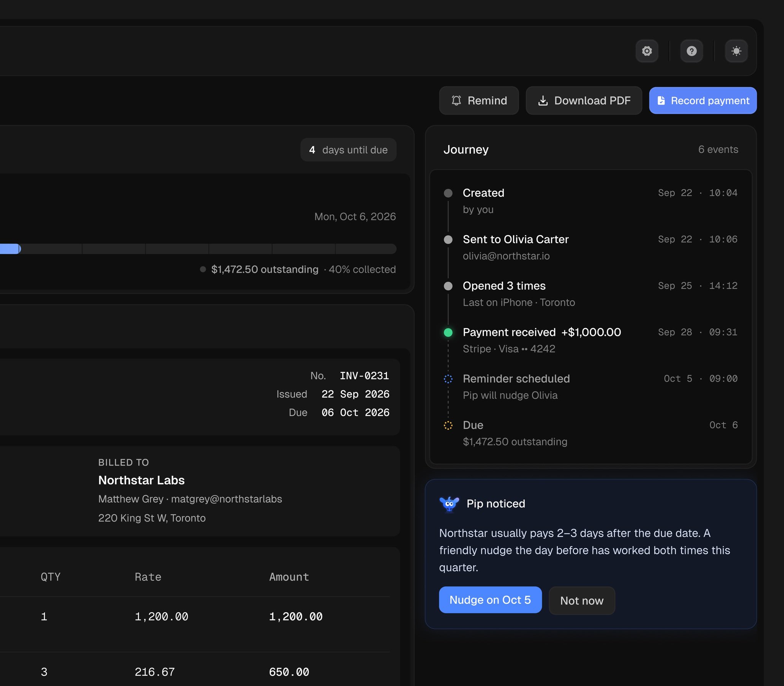Select the Due event yellow marker
Viewport: 784px width, 686px height.
448,425
